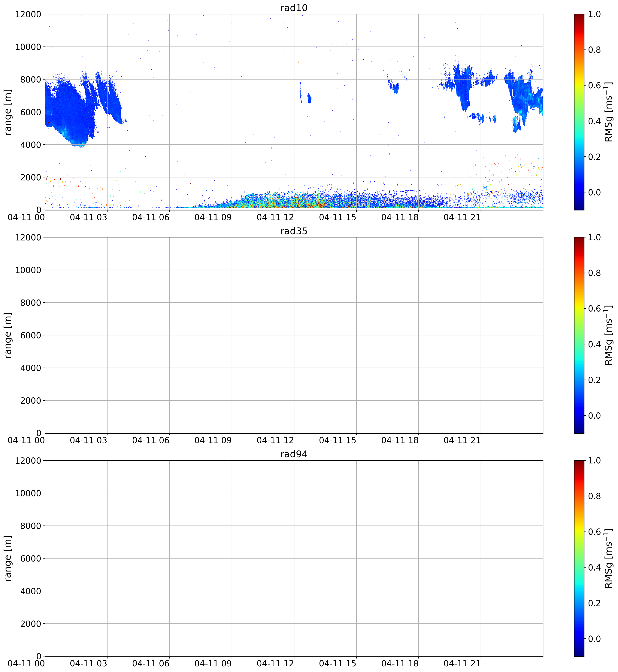
Task: Click the rad35 panel title
Action: pyautogui.click(x=294, y=231)
